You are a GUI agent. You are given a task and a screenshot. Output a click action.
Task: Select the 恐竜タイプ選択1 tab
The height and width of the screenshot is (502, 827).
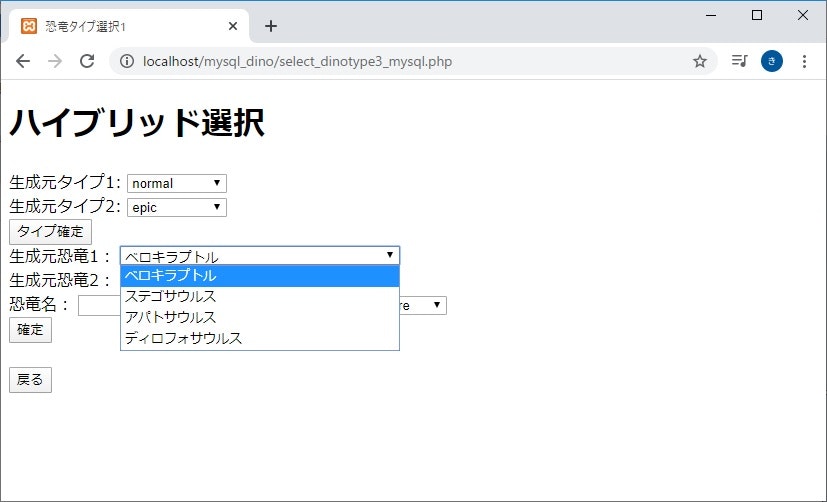(127, 26)
